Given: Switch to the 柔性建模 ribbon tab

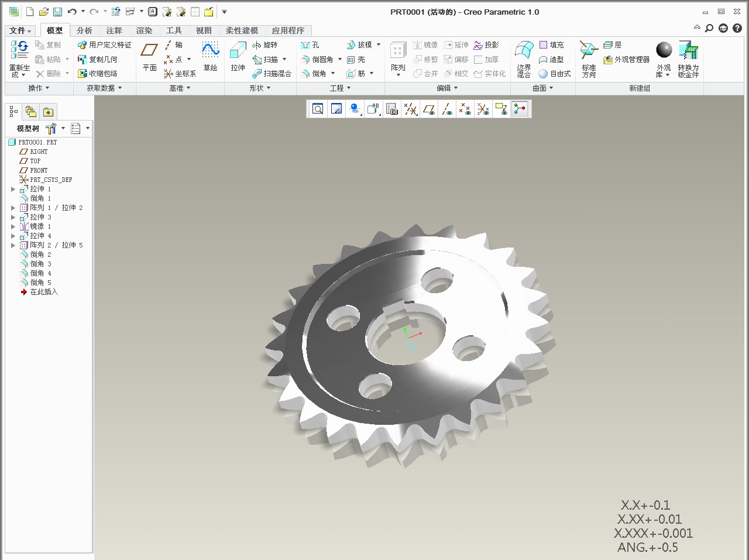Looking at the screenshot, I should click(242, 30).
